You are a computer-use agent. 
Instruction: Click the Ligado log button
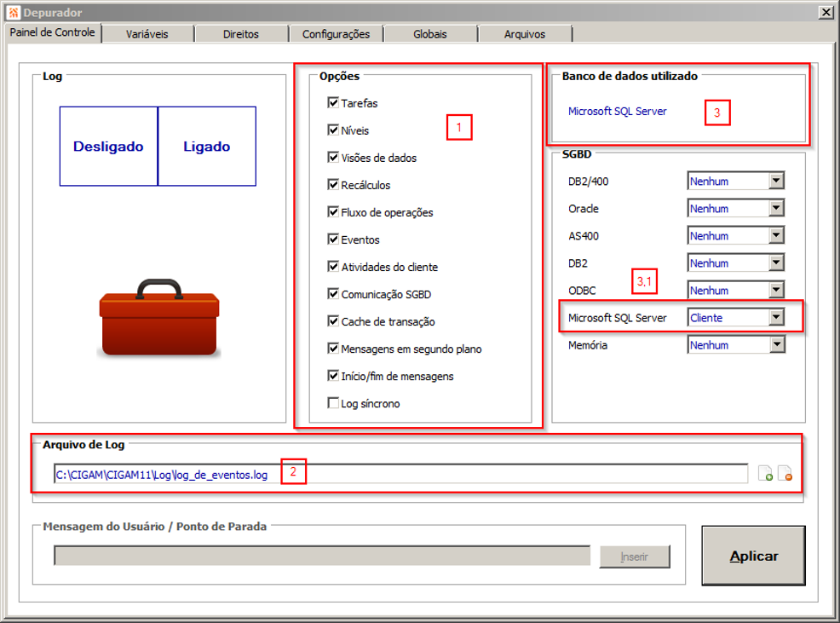(207, 147)
